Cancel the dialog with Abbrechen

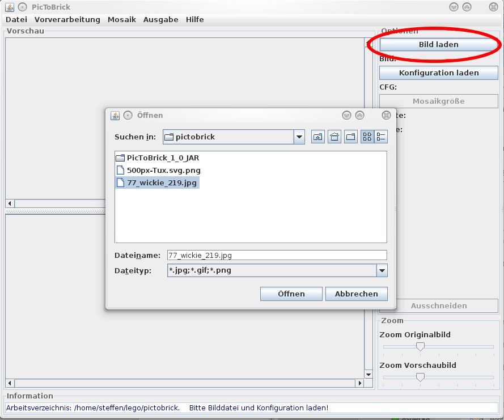pos(357,294)
